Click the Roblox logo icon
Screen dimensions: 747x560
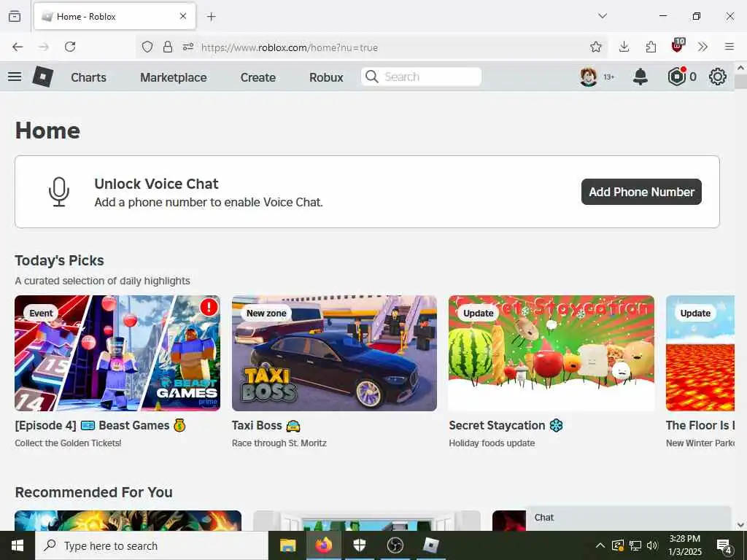[x=42, y=77]
